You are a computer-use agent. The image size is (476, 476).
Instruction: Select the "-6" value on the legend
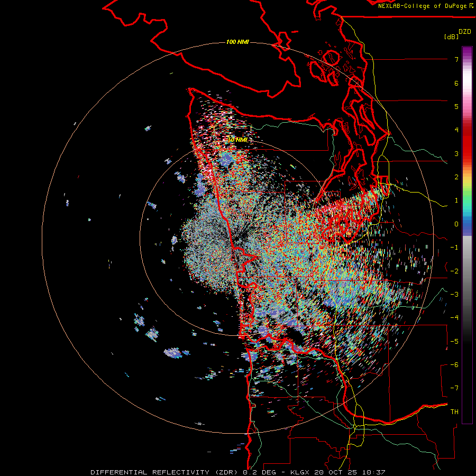click(x=454, y=365)
